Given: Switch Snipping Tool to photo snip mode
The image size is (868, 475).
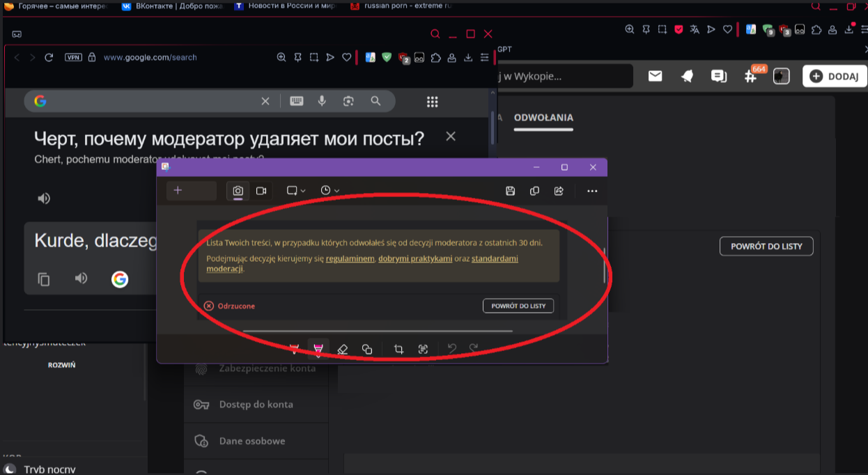Looking at the screenshot, I should click(238, 191).
